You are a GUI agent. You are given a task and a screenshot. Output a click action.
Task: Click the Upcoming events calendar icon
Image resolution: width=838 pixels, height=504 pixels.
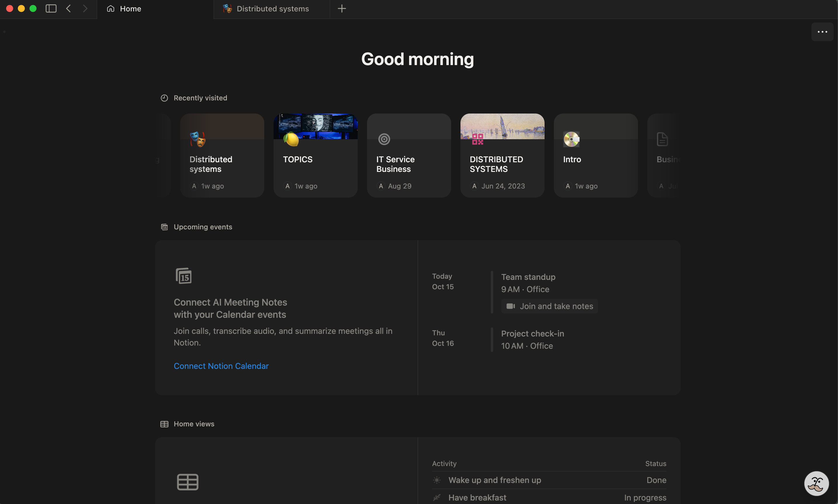pos(164,227)
